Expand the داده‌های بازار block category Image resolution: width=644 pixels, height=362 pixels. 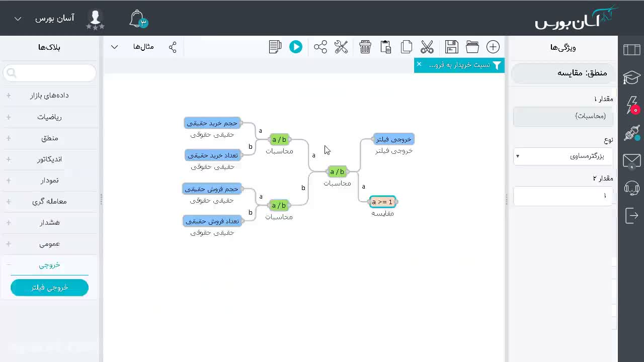49,95
